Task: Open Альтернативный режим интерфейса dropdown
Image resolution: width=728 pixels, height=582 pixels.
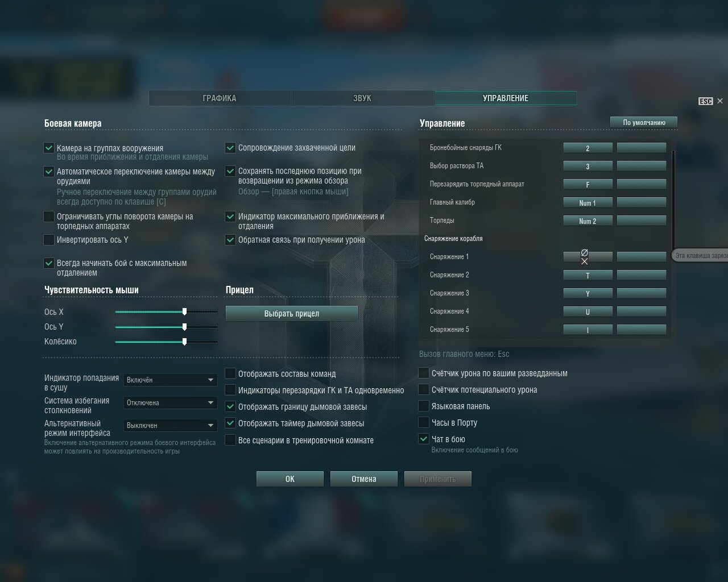Action: coord(170,425)
